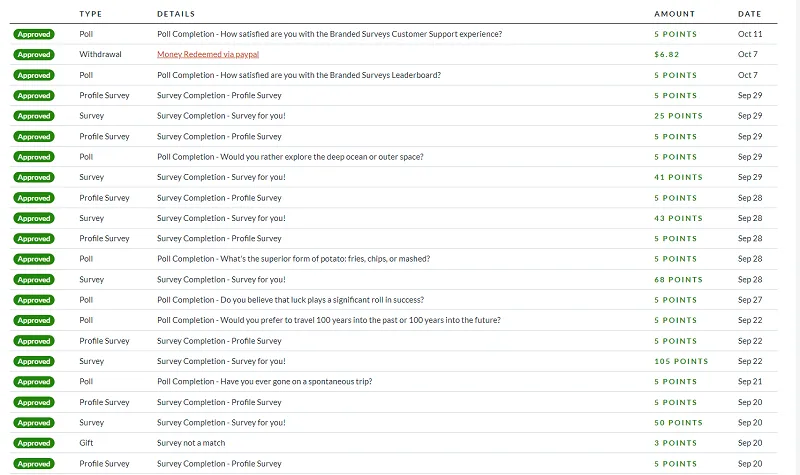This screenshot has height=475, width=800.
Task: Select the $6.82 withdrawal amount
Action: 667,54
